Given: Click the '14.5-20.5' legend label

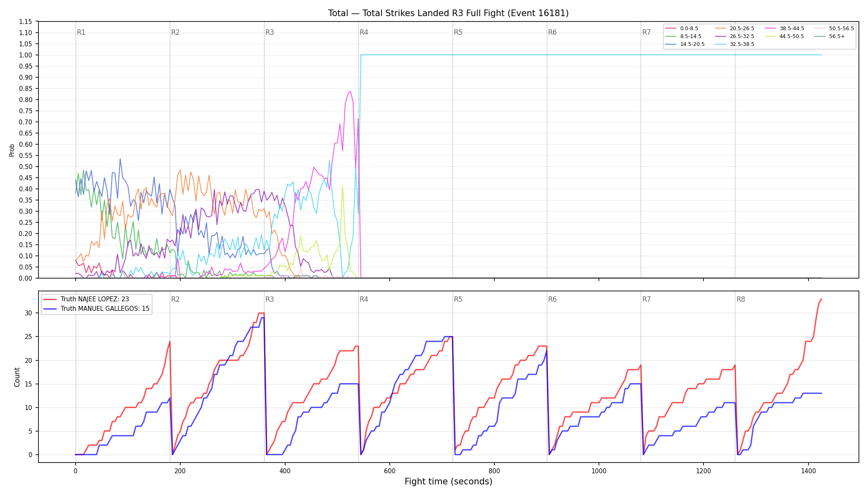Looking at the screenshot, I should [x=692, y=44].
